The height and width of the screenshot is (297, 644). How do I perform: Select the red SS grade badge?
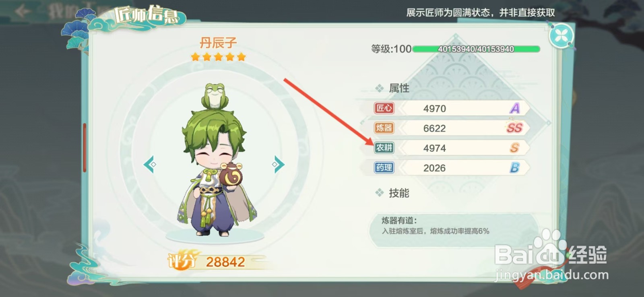click(x=514, y=128)
